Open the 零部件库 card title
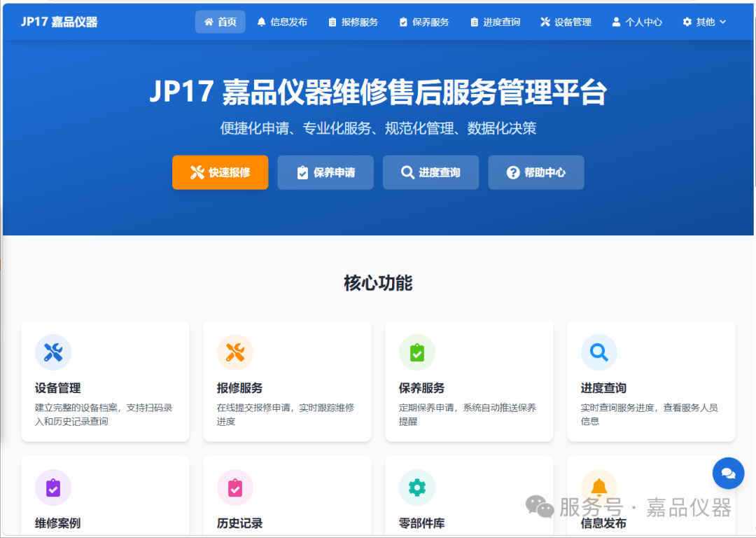 click(421, 523)
